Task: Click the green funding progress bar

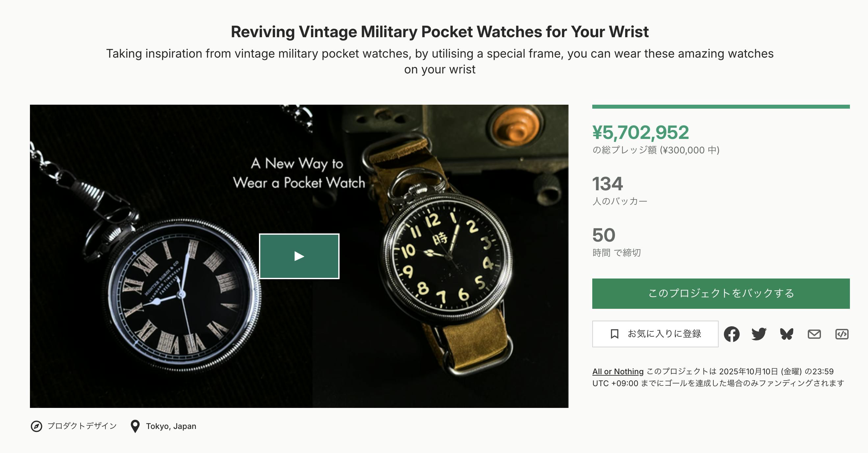Action: 720,107
